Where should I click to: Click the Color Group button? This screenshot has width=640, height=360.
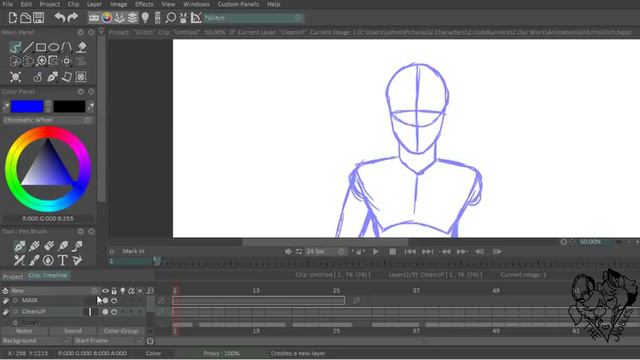tap(121, 331)
